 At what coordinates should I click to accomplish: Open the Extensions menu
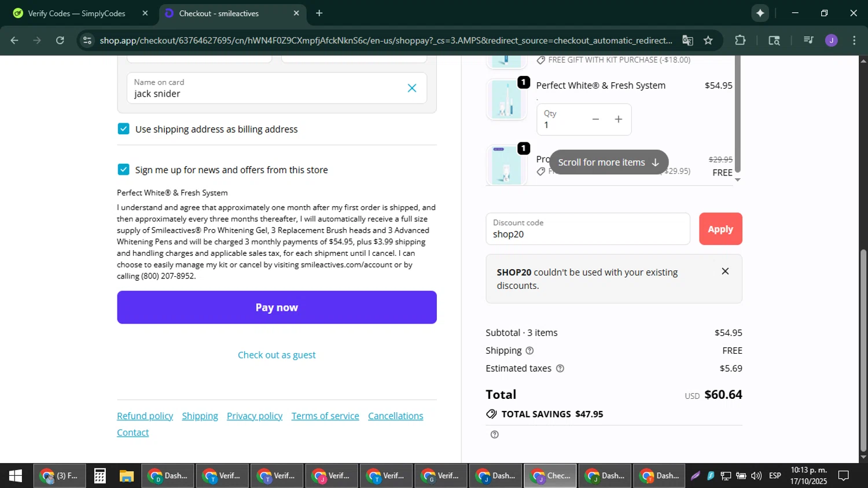pyautogui.click(x=740, y=40)
